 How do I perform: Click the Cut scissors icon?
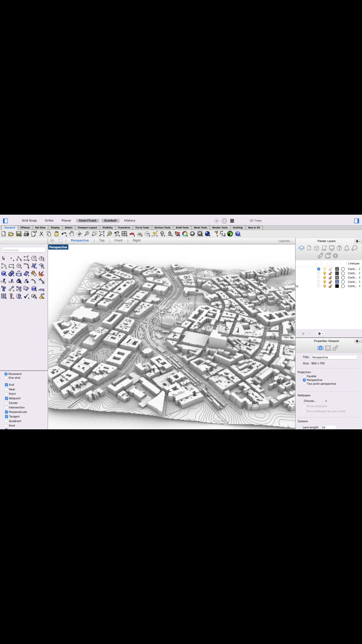42,234
